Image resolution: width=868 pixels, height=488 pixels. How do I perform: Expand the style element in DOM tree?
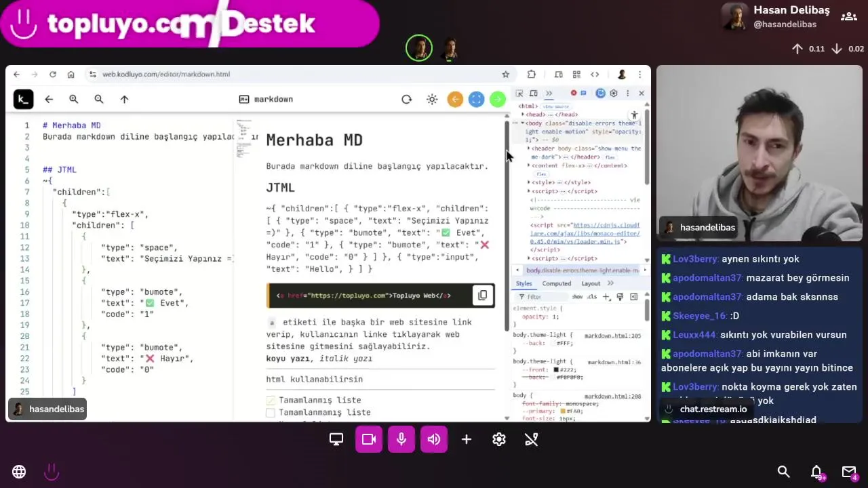(528, 182)
